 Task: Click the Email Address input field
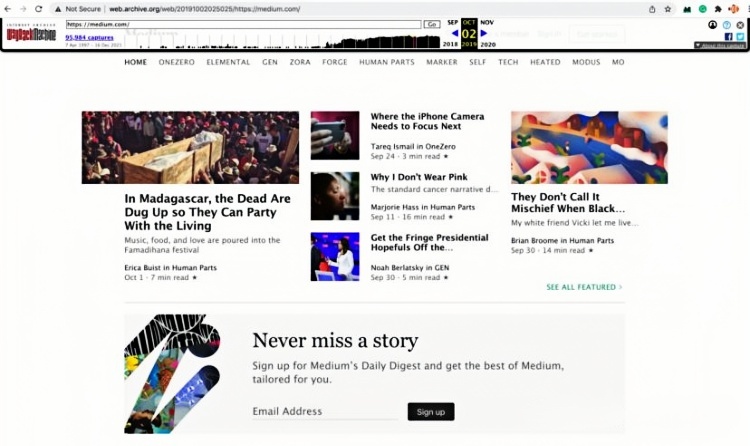(323, 411)
